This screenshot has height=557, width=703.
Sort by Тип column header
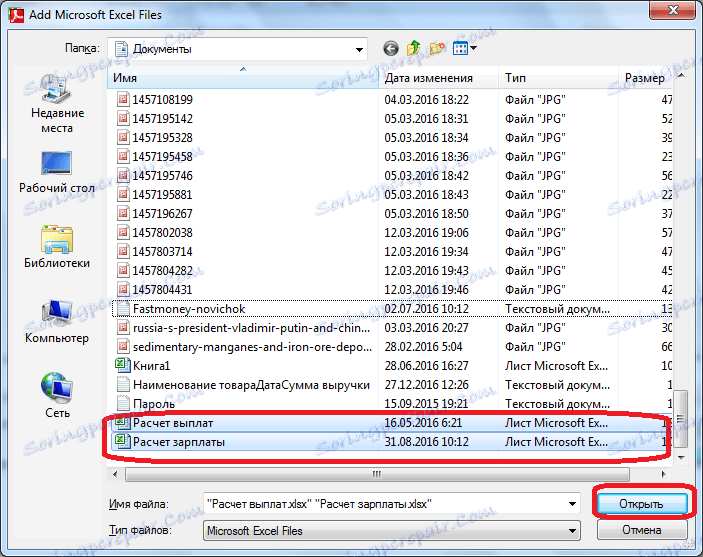[558, 78]
